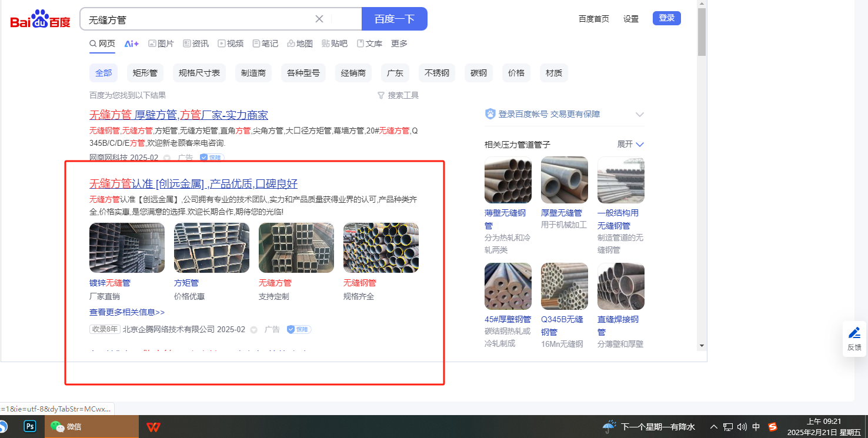This screenshot has width=868, height=438.
Task: Toggle the 中 input method indicator
Action: [x=756, y=427]
